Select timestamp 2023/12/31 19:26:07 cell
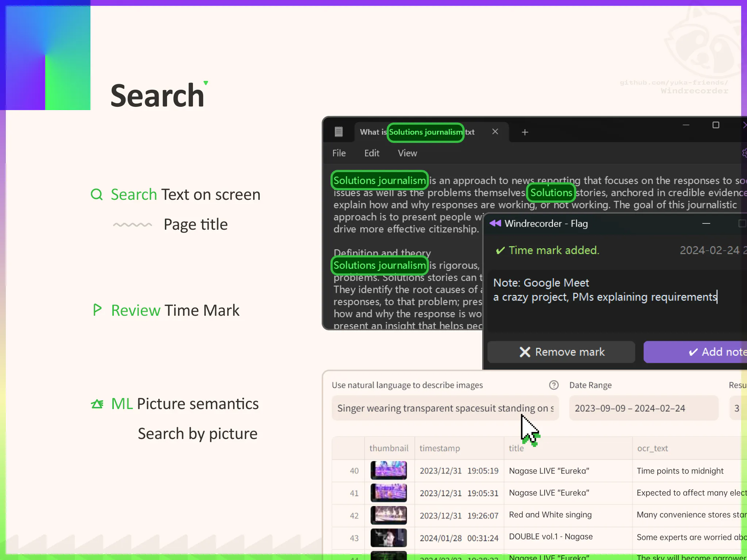Screen dimensions: 747x560 click(459, 516)
